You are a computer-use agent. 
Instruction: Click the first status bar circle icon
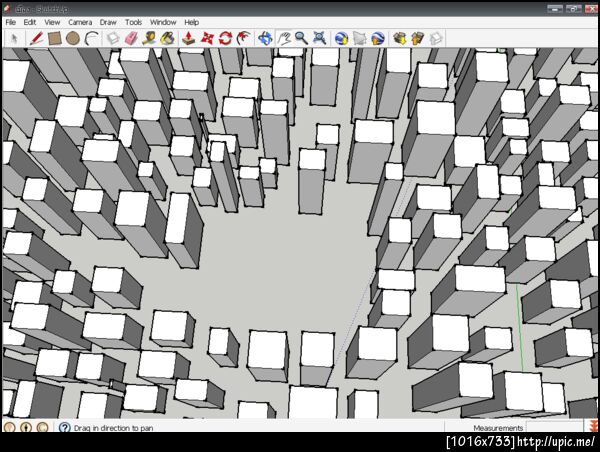(x=9, y=428)
